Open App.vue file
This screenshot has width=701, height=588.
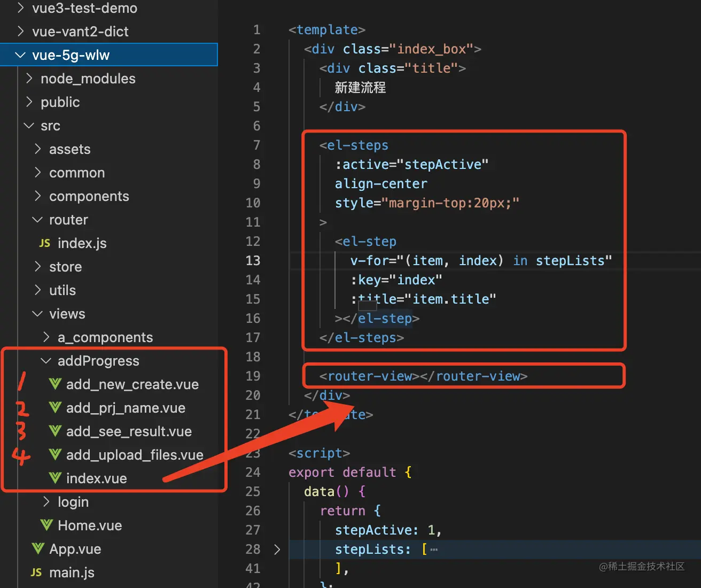75,549
